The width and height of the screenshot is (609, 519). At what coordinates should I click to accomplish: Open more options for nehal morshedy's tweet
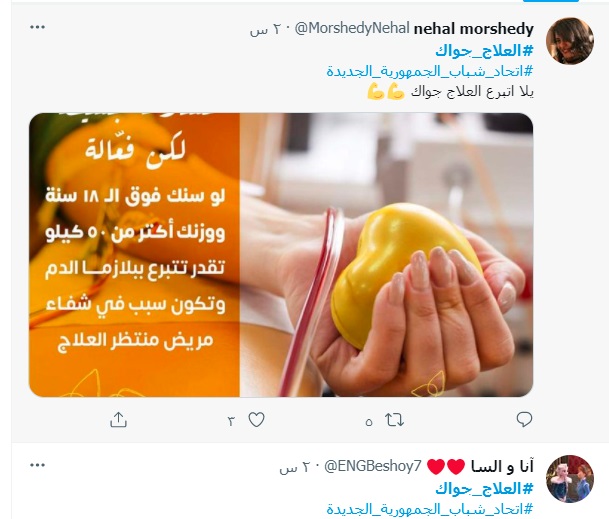click(x=38, y=27)
